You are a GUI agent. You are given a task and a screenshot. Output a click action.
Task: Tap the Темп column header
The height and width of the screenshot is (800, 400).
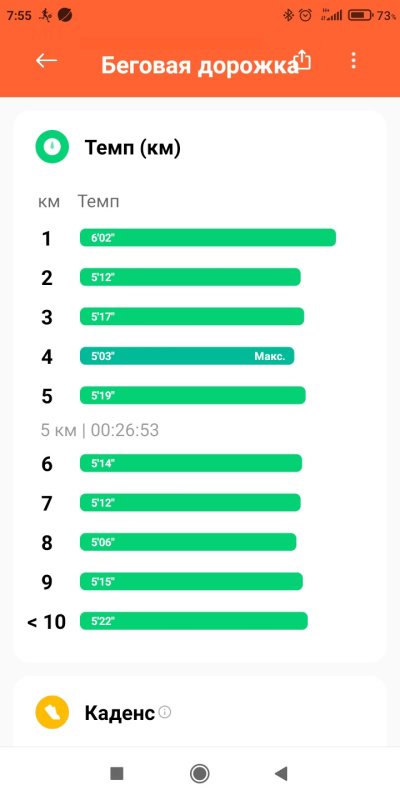pyautogui.click(x=98, y=202)
